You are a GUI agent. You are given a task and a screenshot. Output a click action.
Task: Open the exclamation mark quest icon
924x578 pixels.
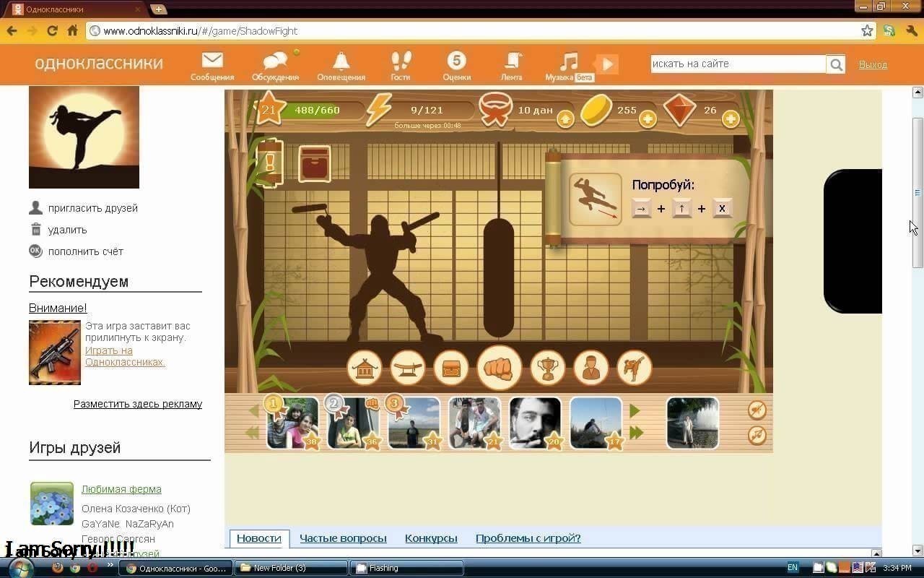269,163
